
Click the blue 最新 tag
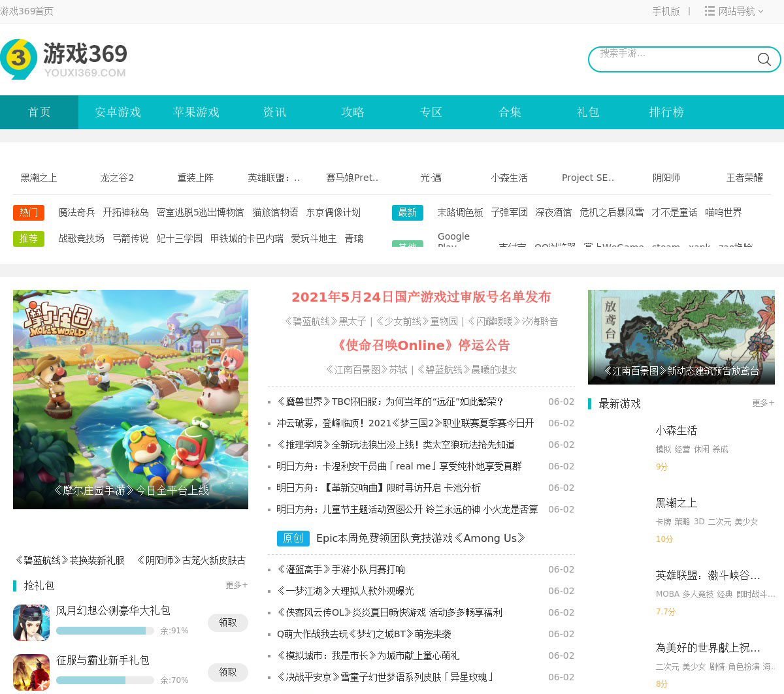[408, 212]
